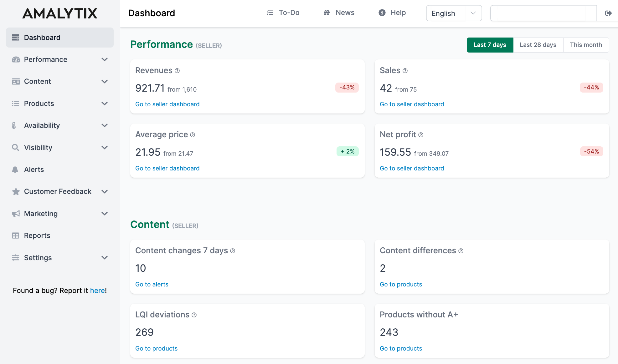618x364 pixels.
Task: Open Reports via the table icon
Action: (x=16, y=235)
